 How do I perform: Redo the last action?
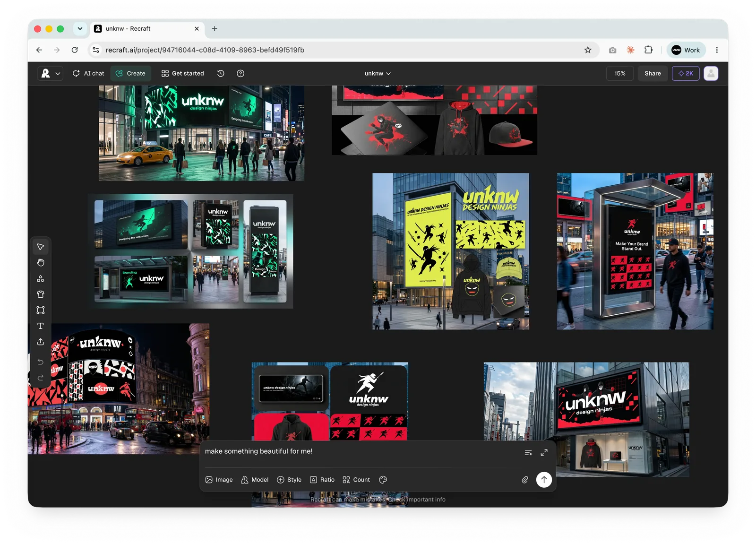click(41, 378)
